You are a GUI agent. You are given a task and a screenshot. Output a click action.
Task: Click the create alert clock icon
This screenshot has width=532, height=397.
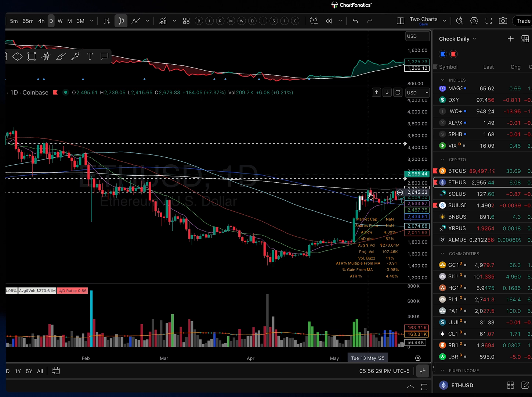pos(314,21)
